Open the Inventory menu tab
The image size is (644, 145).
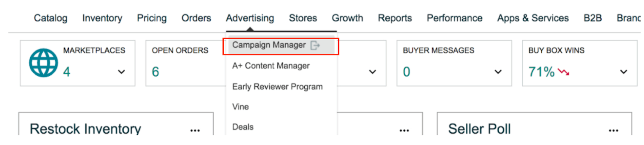tap(102, 18)
